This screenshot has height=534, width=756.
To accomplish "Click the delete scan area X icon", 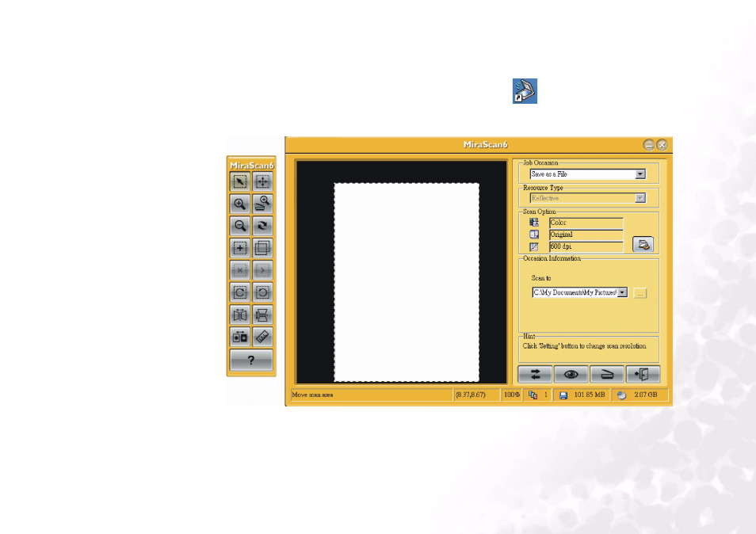I will coord(239,270).
